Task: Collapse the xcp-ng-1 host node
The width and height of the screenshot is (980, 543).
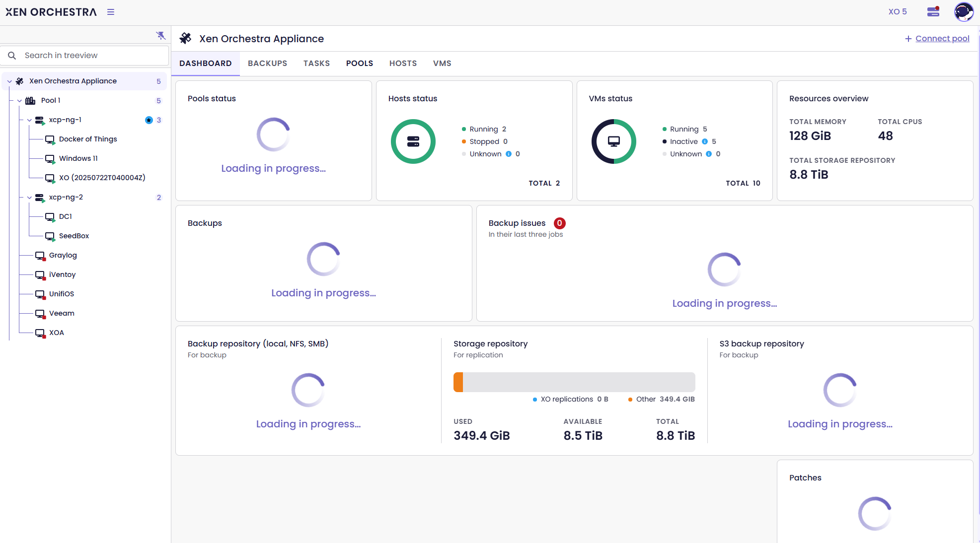Action: pos(29,120)
